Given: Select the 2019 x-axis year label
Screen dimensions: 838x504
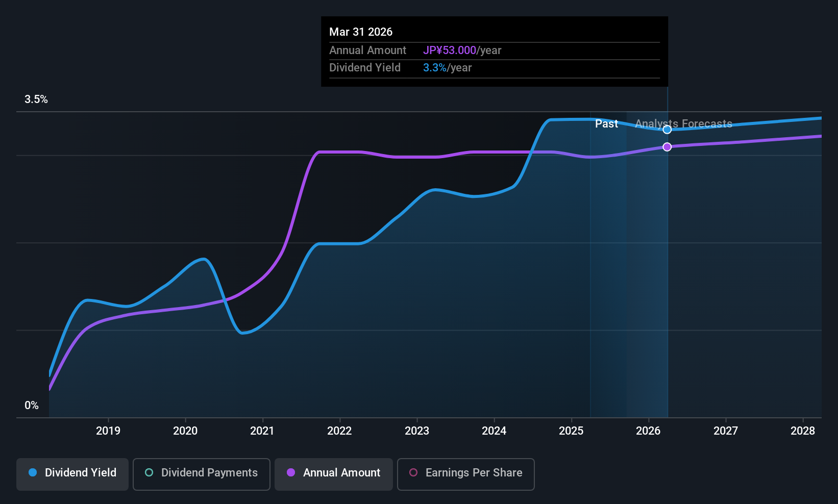Looking at the screenshot, I should pyautogui.click(x=108, y=431).
